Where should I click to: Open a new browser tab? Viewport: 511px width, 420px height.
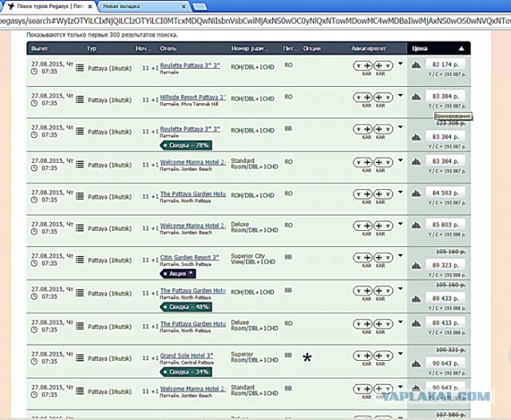click(x=200, y=6)
